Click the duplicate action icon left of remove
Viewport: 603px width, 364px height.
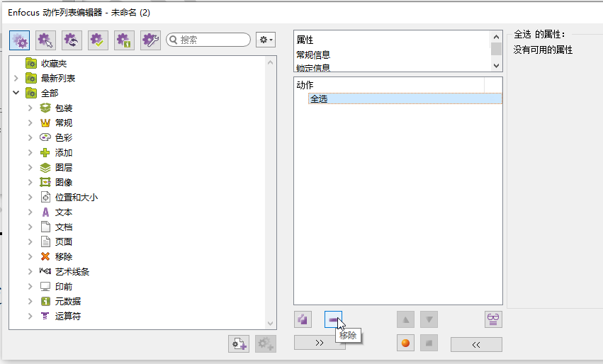point(303,319)
